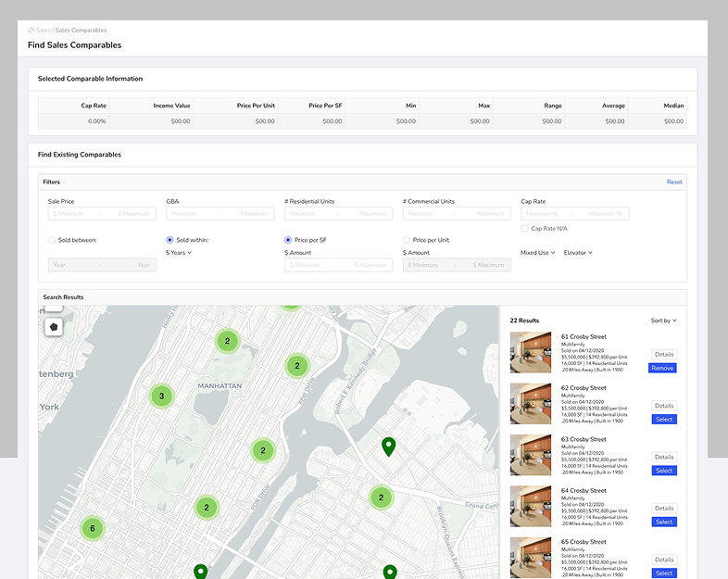
Task: View Details for 65 Crosby Street
Action: [x=664, y=560]
